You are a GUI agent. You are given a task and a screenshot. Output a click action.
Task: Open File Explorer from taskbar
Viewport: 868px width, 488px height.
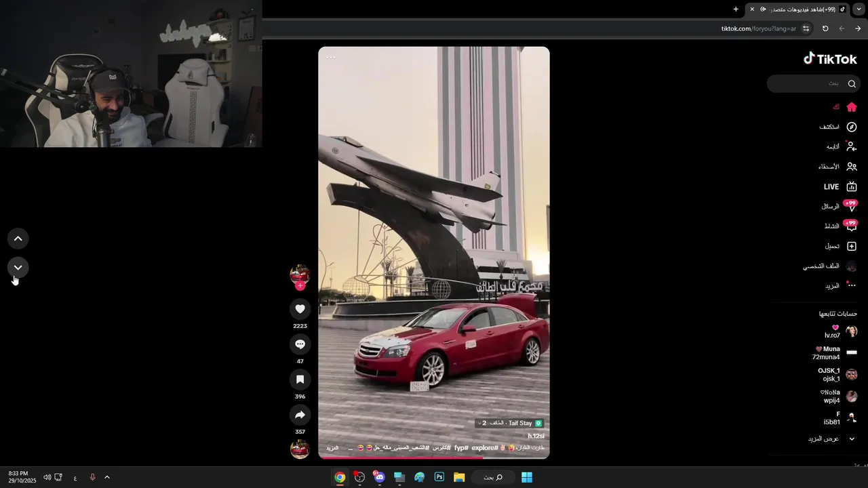coord(459,477)
